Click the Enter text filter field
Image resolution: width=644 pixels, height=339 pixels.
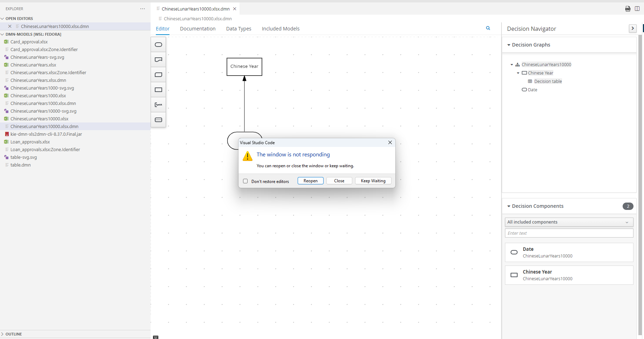coord(569,233)
